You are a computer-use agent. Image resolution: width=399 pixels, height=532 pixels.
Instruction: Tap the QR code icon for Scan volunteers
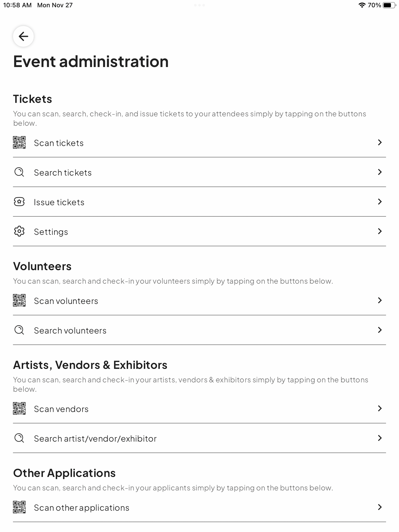click(x=19, y=300)
